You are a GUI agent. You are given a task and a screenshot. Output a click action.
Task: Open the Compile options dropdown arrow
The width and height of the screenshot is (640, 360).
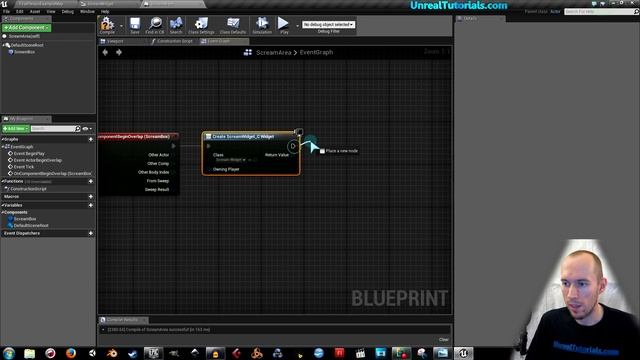click(121, 26)
